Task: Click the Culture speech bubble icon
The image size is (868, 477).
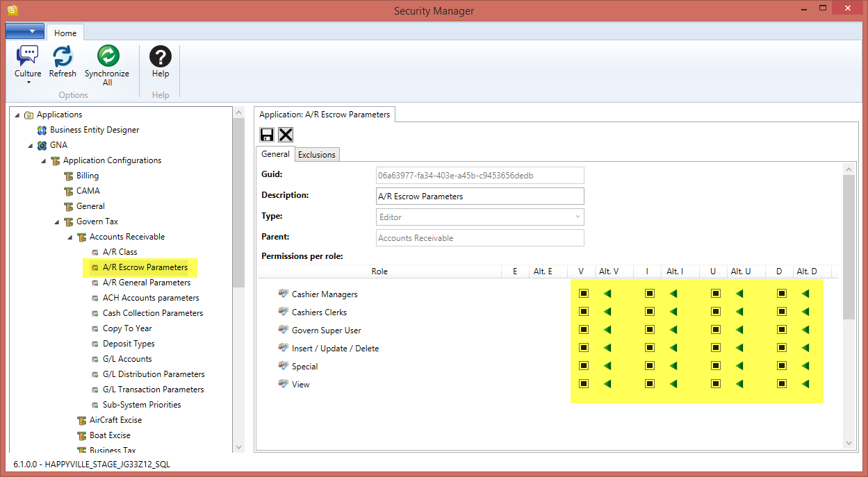Action: pyautogui.click(x=28, y=56)
